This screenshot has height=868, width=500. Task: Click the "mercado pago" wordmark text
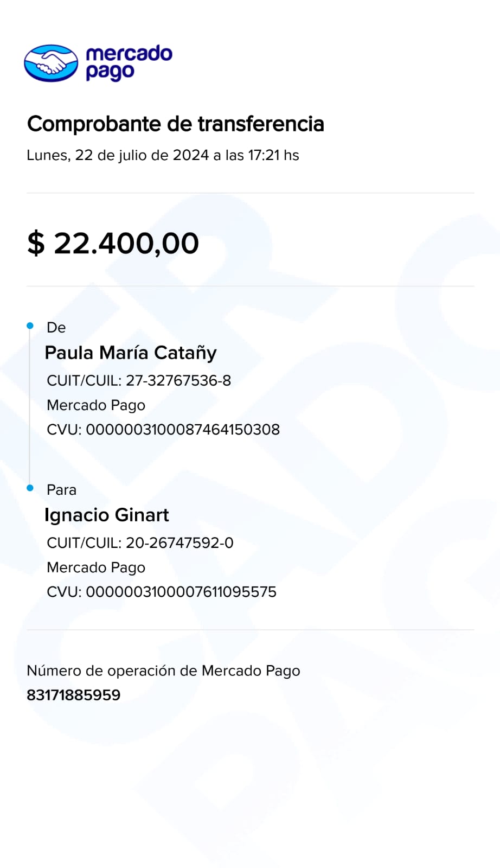click(129, 62)
